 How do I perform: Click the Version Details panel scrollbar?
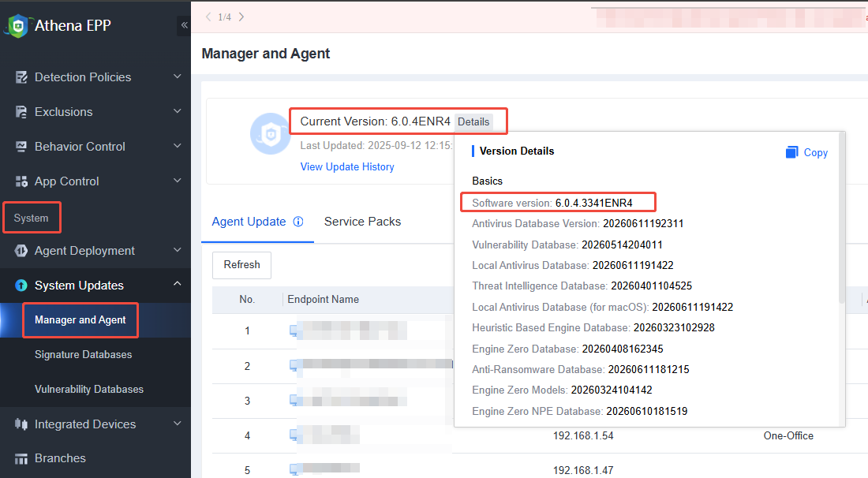coord(842,218)
